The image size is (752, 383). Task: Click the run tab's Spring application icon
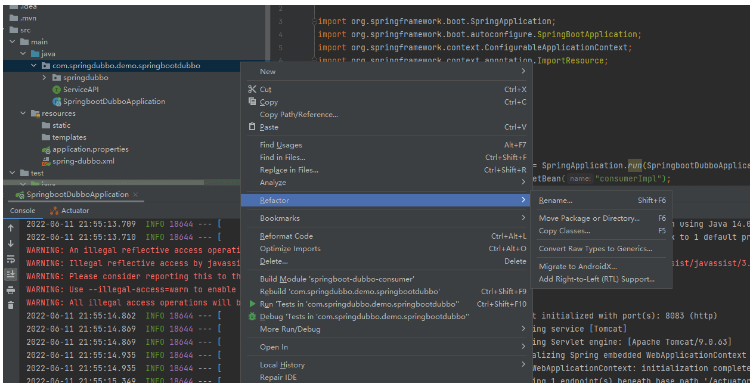coord(20,195)
